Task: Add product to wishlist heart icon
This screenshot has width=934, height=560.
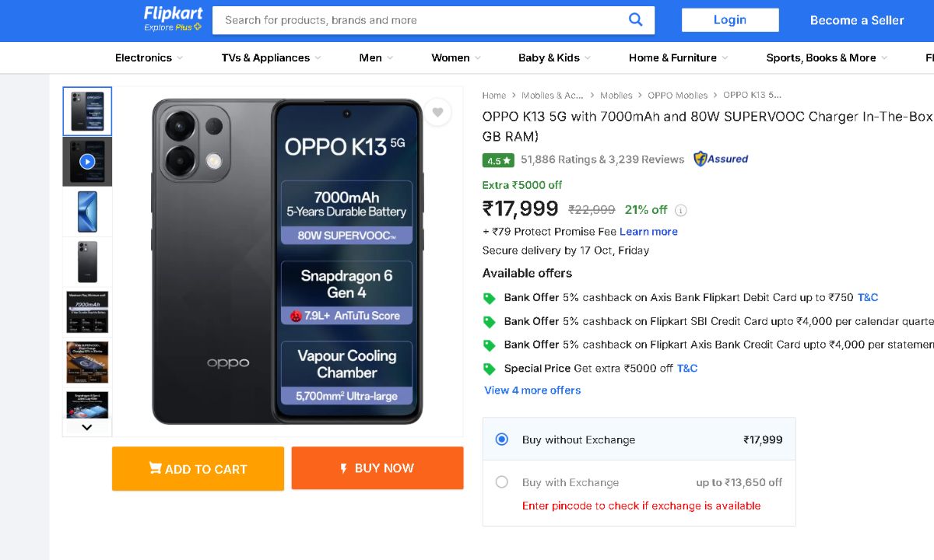Action: coord(437,113)
